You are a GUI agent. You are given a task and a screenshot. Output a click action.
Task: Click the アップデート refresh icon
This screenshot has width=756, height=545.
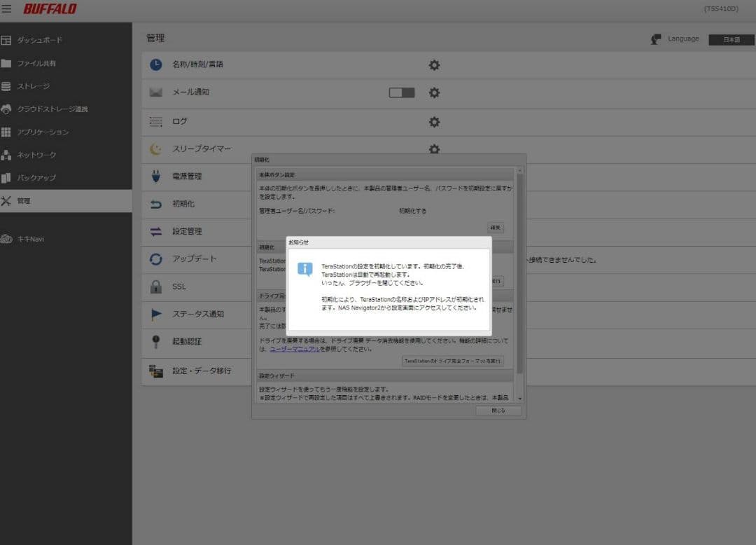pyautogui.click(x=156, y=259)
